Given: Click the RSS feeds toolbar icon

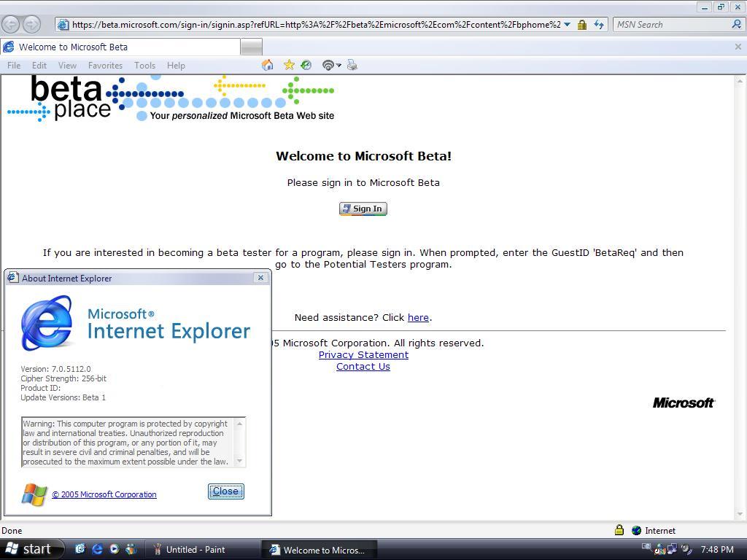Looking at the screenshot, I should coord(328,65).
